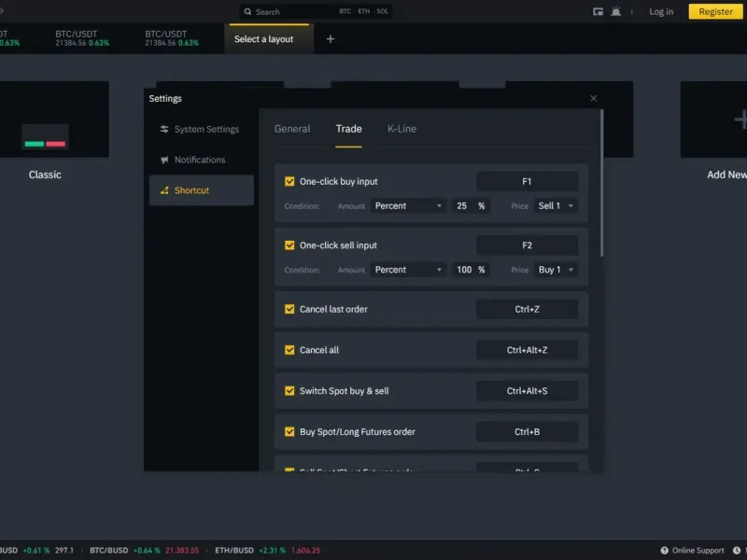Open Price Sell 1 dropdown
The image size is (747, 560).
tap(556, 205)
